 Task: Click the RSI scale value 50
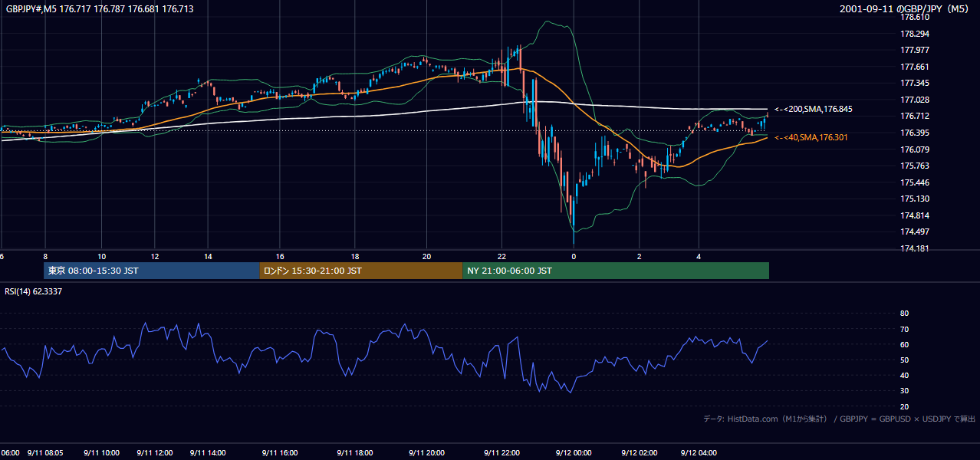point(904,360)
